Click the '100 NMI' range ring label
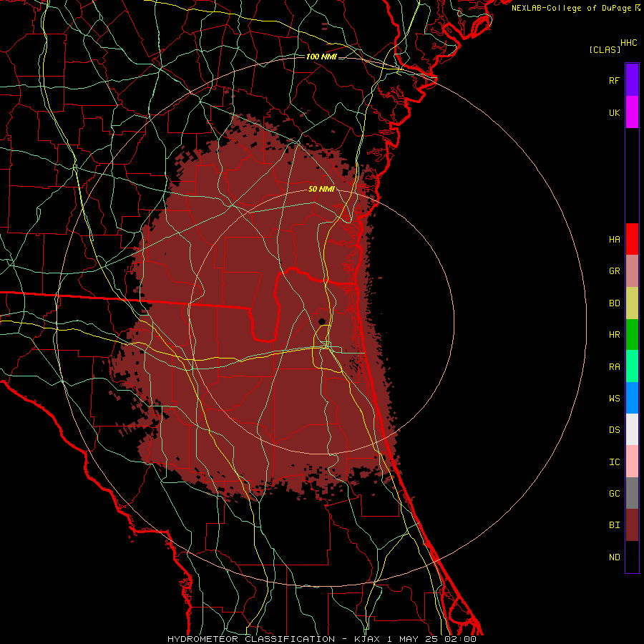644x644 pixels. [321, 57]
